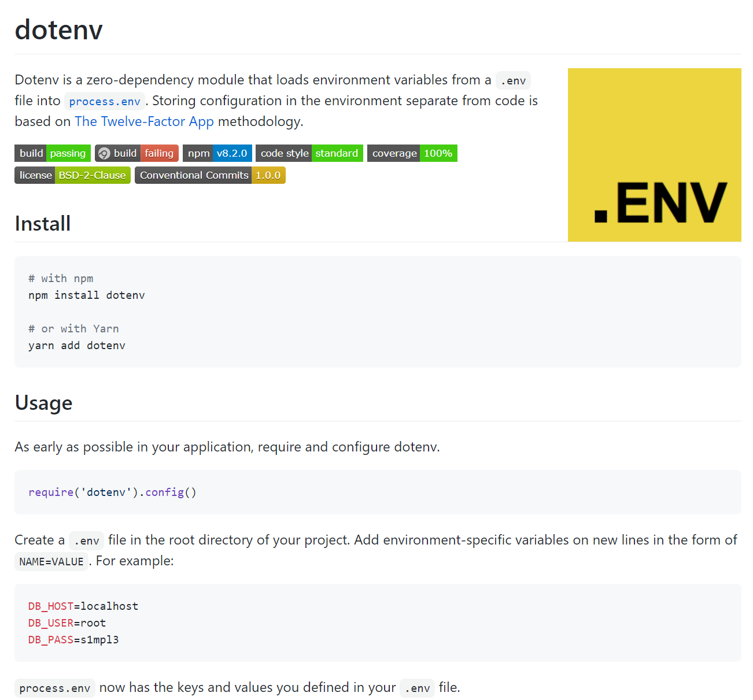
Task: Click the dotenv main heading
Action: (x=59, y=30)
